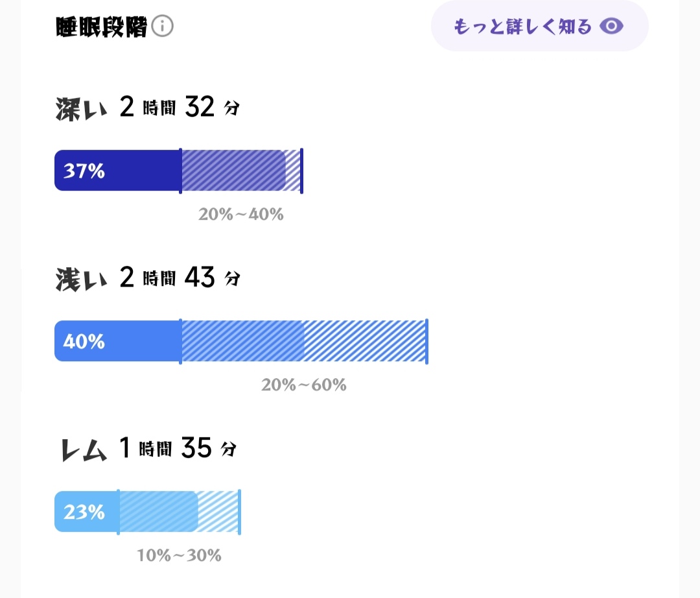Image resolution: width=700 pixels, height=598 pixels.
Task: Click the 10%〜30% range label
Action: [x=179, y=555]
